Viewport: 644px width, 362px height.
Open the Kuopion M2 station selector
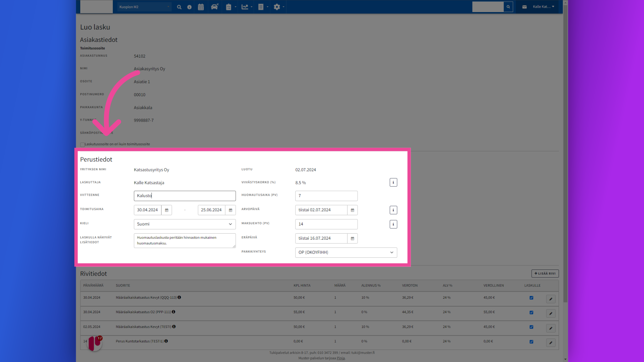click(x=144, y=7)
